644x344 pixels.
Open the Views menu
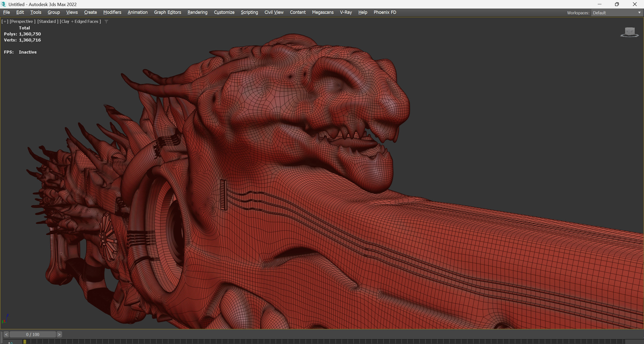click(x=72, y=12)
